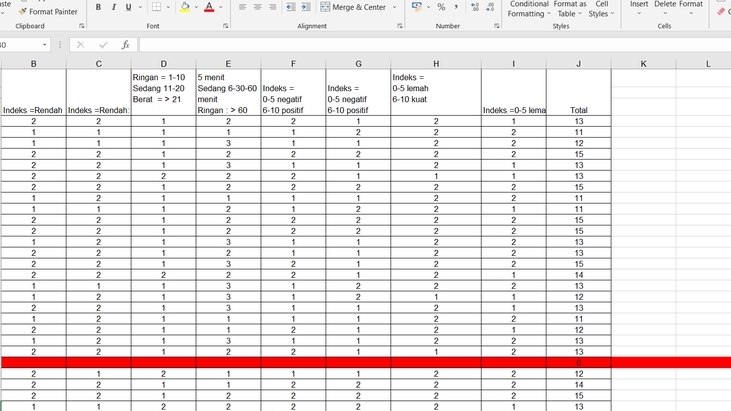Image resolution: width=731 pixels, height=411 pixels.
Task: Center-align the cell text
Action: tap(257, 7)
